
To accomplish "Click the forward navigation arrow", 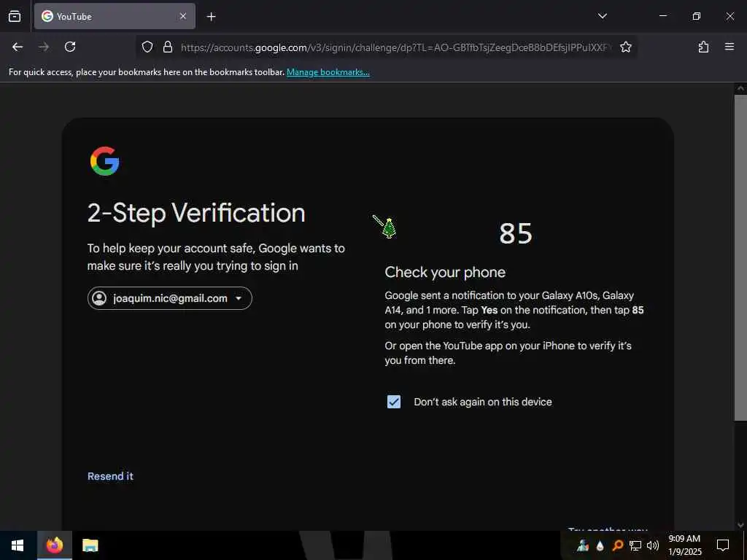I will (x=44, y=47).
